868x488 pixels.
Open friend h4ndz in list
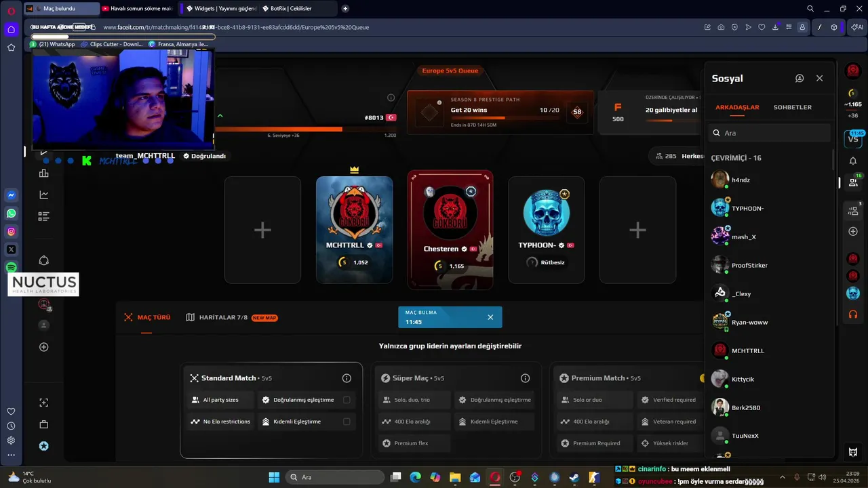769,180
